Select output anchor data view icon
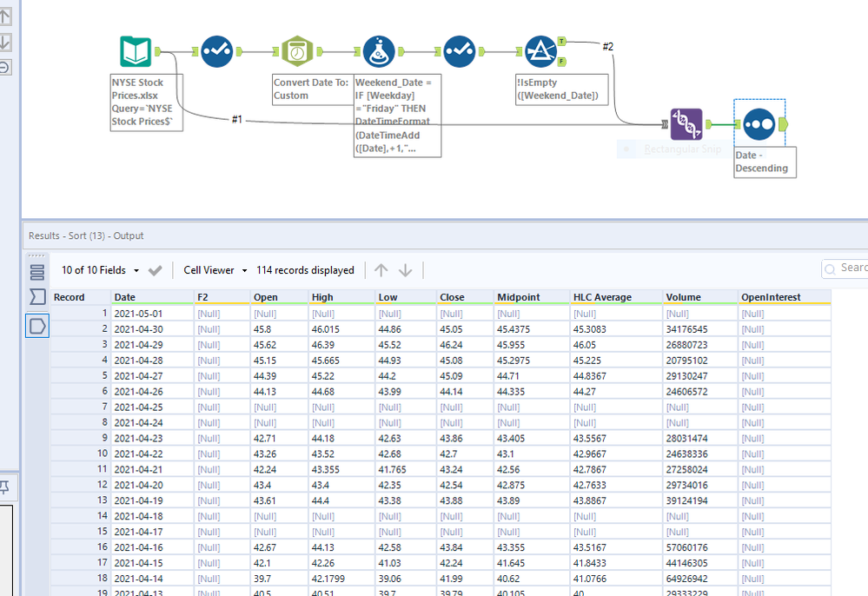 coord(37,326)
